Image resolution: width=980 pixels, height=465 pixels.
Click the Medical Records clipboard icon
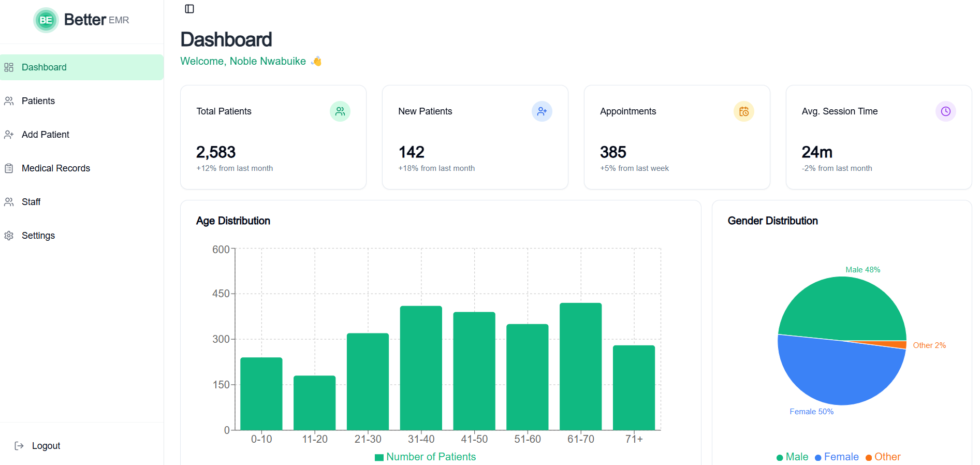coord(9,168)
